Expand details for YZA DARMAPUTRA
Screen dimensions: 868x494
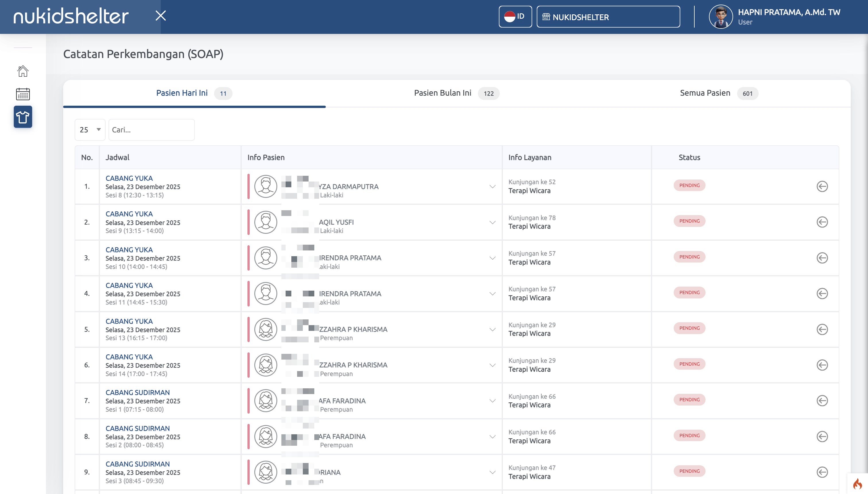(x=492, y=187)
